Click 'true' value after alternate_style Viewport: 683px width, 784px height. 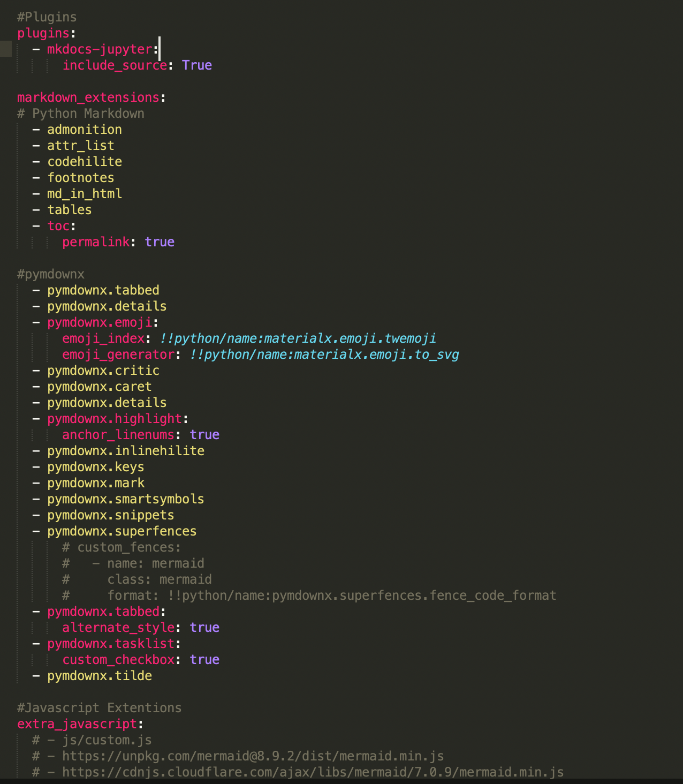pos(204,628)
